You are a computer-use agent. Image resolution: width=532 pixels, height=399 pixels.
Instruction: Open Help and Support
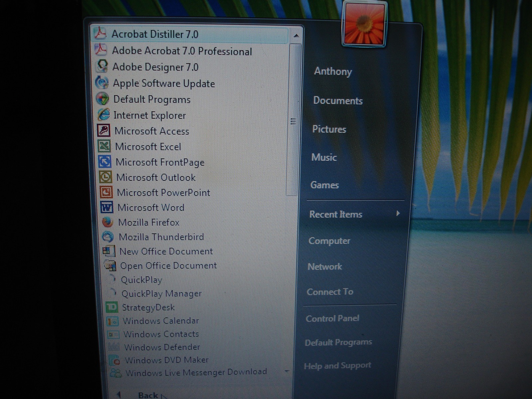click(337, 365)
